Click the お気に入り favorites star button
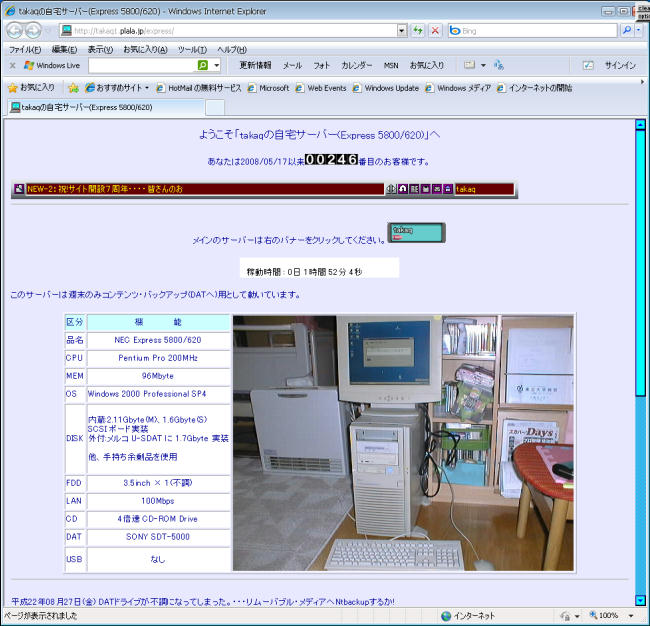The height and width of the screenshot is (626, 650). (32, 87)
